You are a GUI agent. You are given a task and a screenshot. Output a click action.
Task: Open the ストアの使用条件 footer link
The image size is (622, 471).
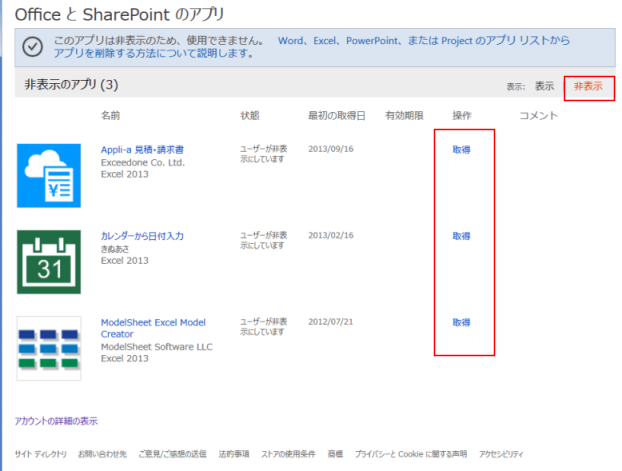click(x=288, y=454)
